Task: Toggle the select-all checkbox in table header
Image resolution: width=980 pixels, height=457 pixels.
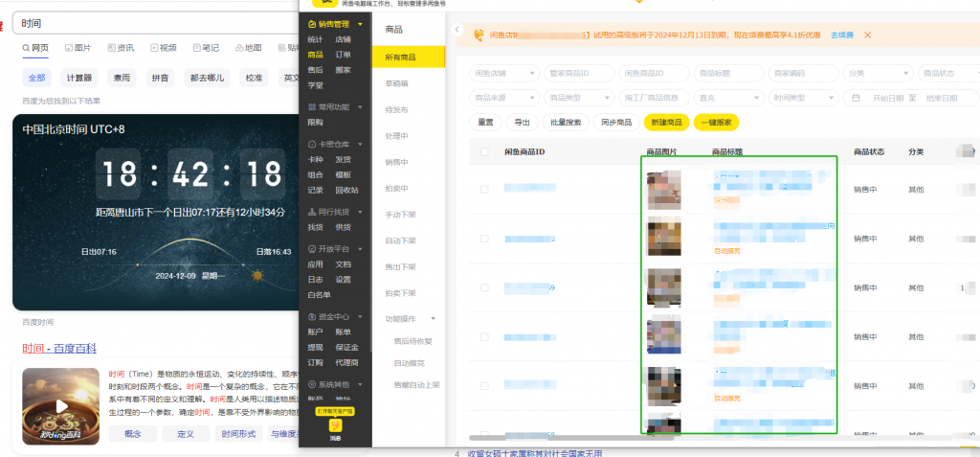Action: click(x=484, y=151)
